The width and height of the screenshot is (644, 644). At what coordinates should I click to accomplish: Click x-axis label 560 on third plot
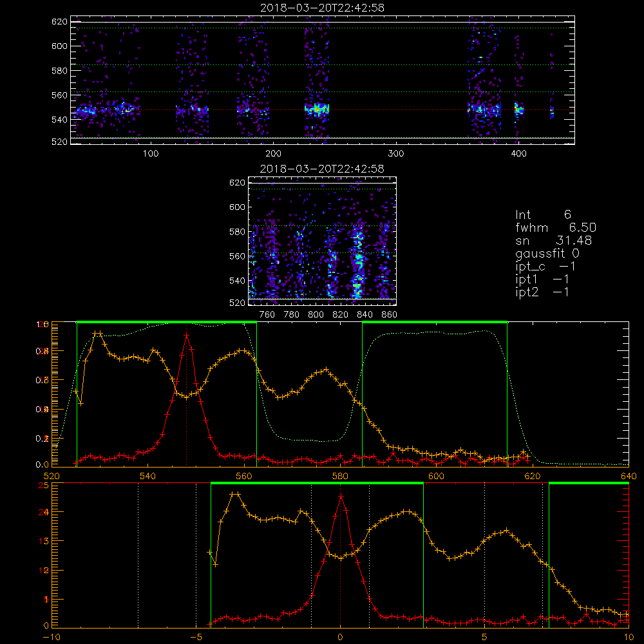[244, 477]
